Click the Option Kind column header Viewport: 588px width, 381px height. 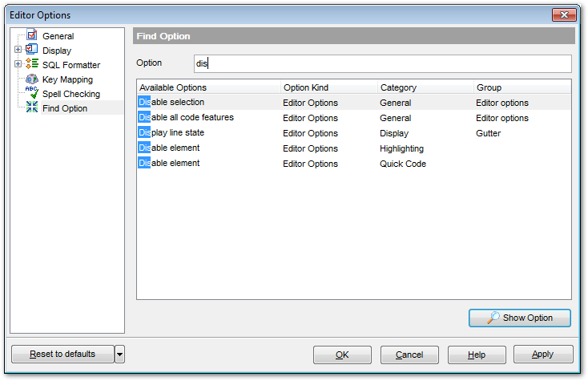328,87
